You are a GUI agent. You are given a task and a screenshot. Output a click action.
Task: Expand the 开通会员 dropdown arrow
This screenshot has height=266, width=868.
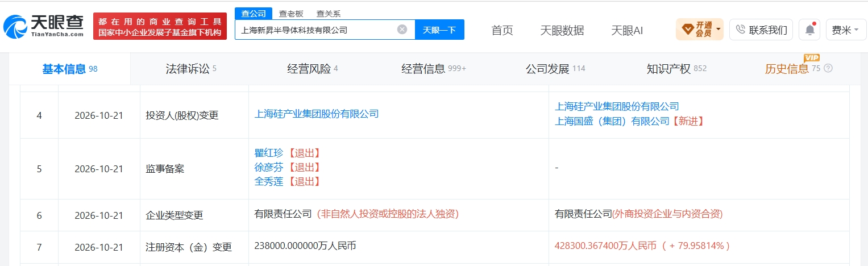[719, 29]
